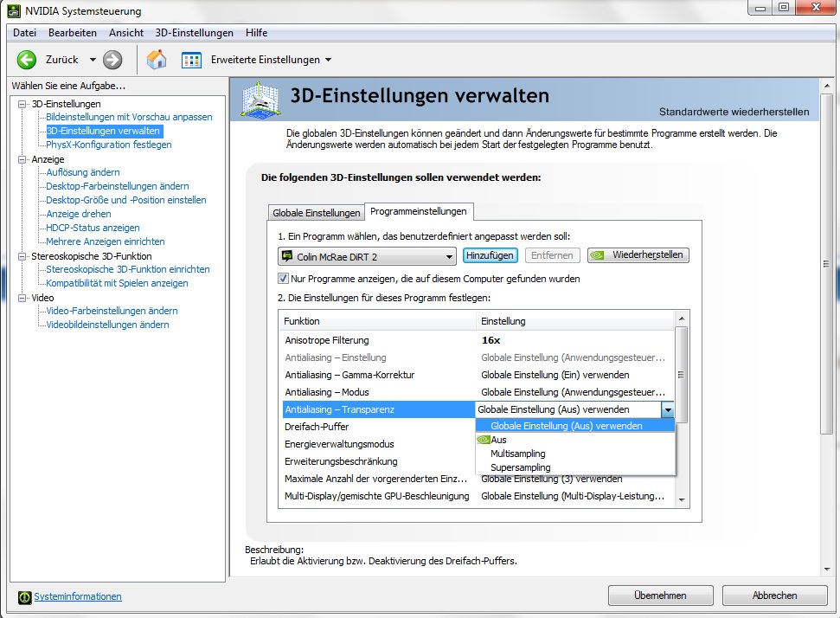Click the green Zurück back arrow icon
Image resolution: width=840 pixels, height=618 pixels.
click(x=26, y=60)
